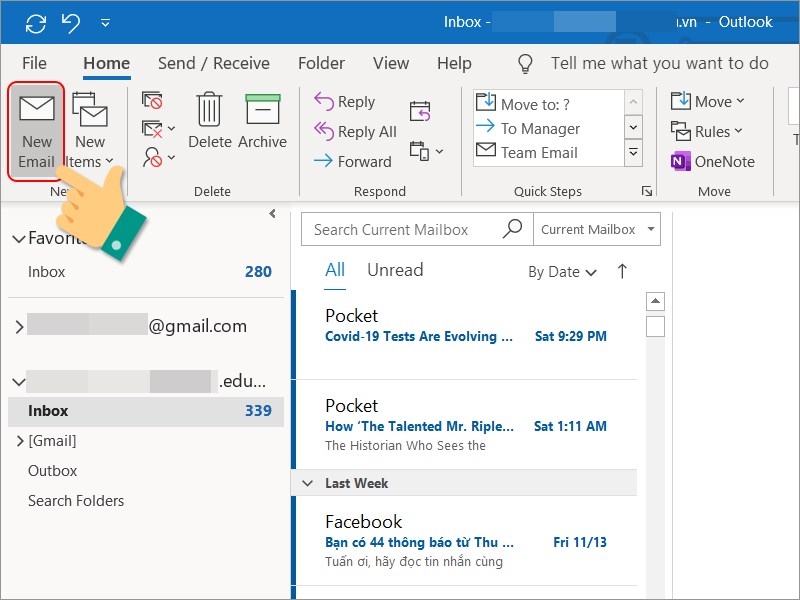Click the message list scrollbar thumb
Screen dimensions: 800x600
point(655,327)
